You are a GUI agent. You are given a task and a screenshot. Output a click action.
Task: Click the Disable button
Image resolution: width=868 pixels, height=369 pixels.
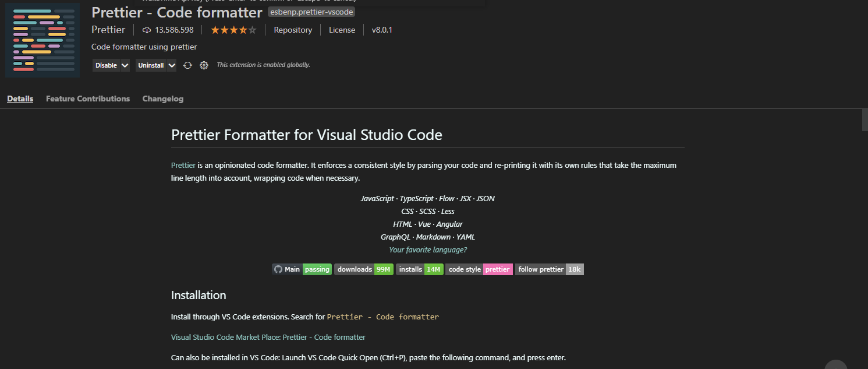[106, 65]
